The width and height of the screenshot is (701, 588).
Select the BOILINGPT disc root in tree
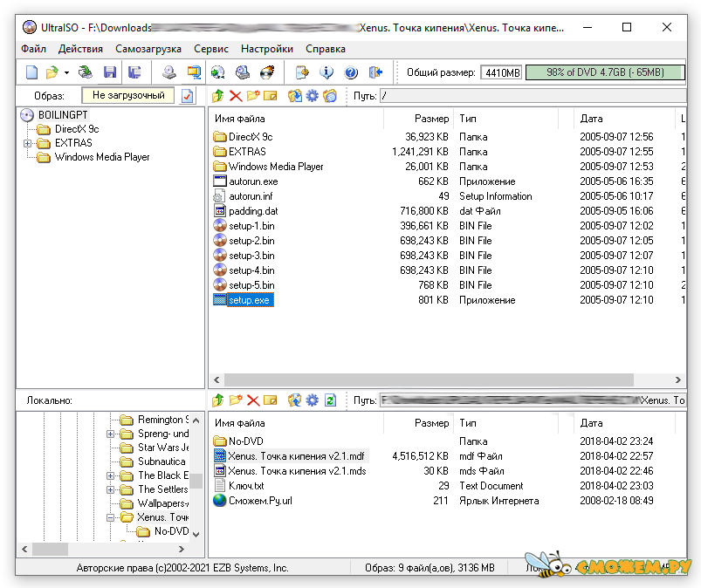point(63,115)
